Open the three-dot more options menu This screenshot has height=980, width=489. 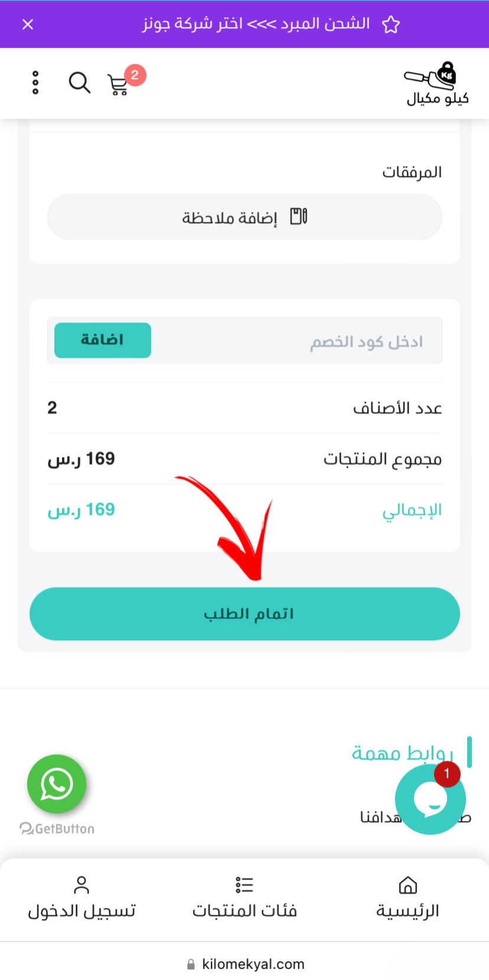[x=35, y=83]
